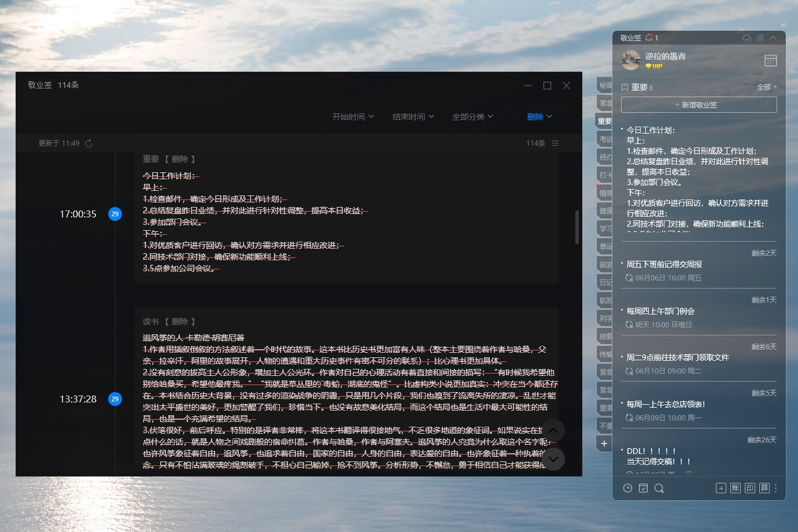Open the note 周五下班前记得交周报

point(664,264)
